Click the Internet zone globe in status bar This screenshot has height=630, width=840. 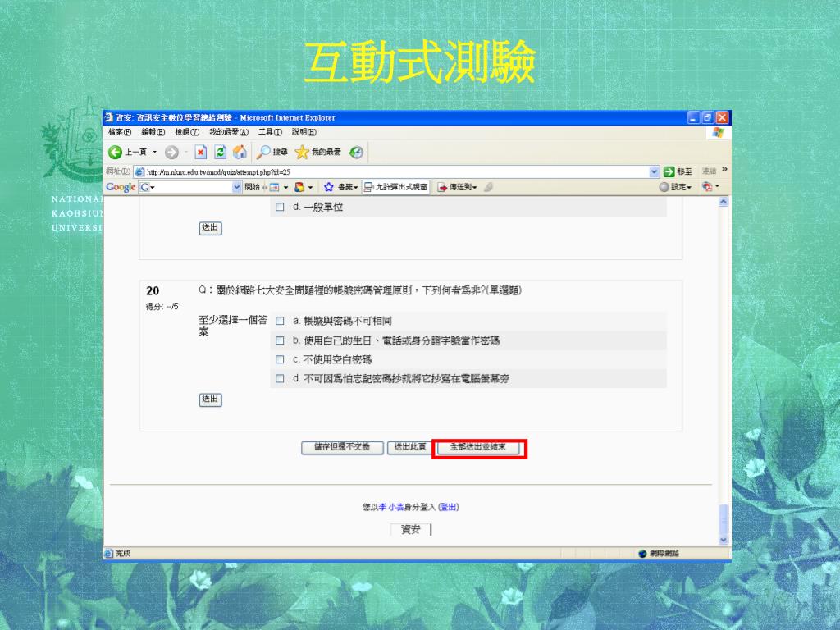pos(642,554)
